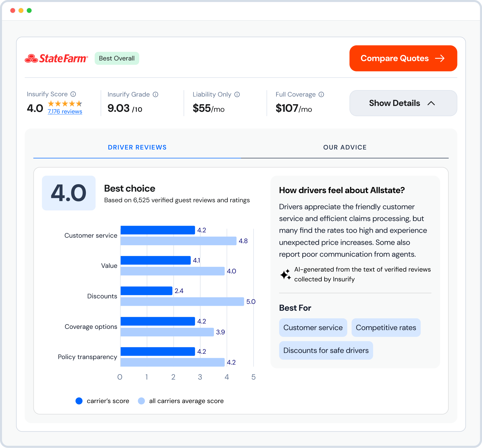482x448 pixels.
Task: Click the carrier's score legend dot
Action: point(79,401)
